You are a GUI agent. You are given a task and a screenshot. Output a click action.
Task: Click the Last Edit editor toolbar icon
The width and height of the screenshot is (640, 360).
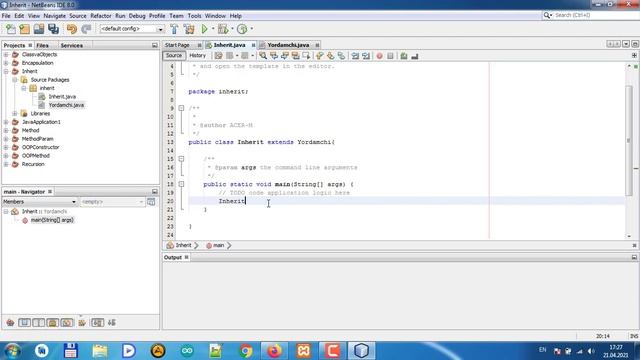coord(218,56)
